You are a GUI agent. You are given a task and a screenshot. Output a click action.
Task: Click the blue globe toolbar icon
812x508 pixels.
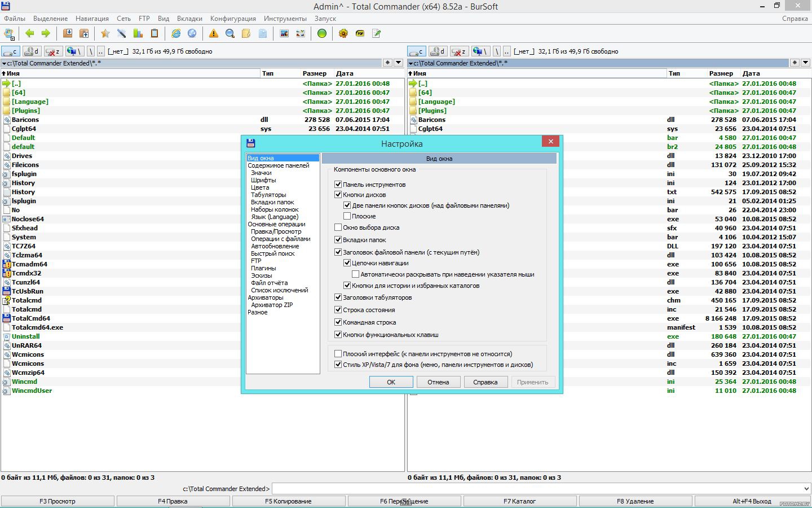192,33
